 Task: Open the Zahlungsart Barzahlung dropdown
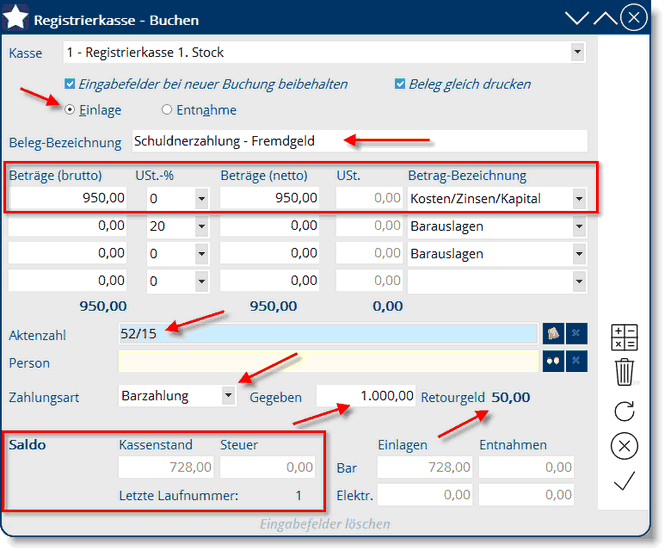229,395
